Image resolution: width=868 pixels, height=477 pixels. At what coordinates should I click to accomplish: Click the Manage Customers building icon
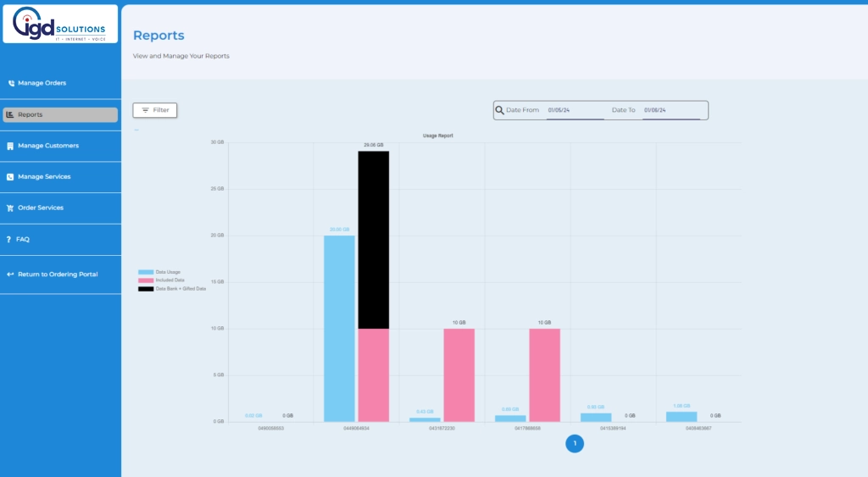click(x=10, y=146)
